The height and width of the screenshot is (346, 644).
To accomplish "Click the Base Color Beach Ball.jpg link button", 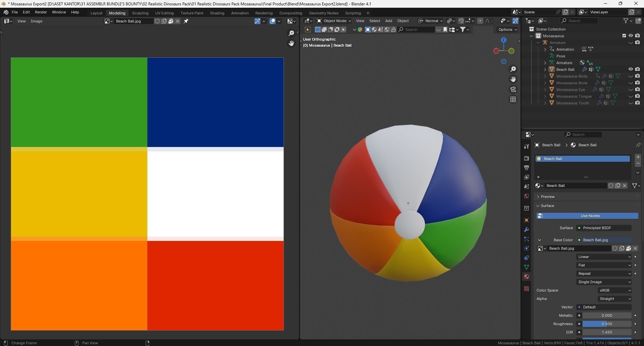I will [604, 240].
